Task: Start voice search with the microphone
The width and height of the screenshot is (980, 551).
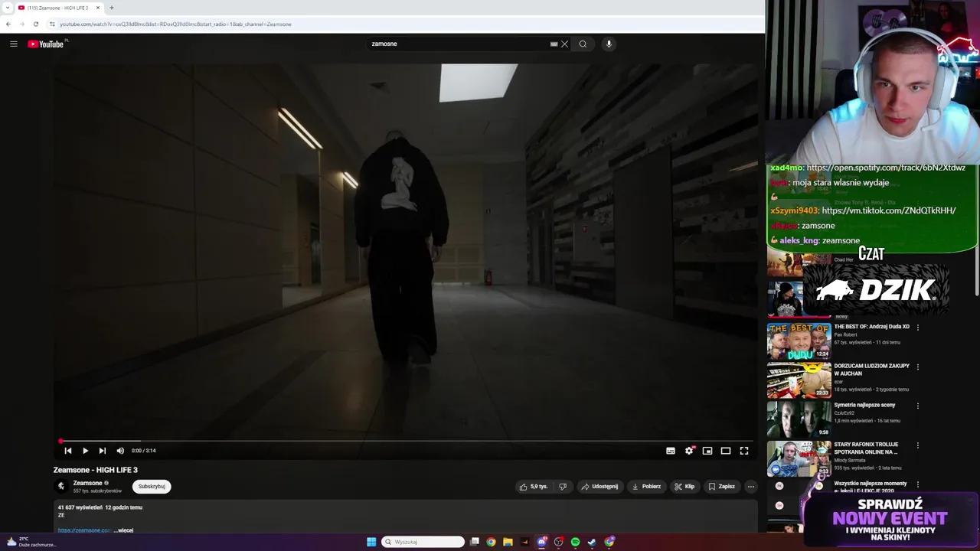Action: [x=609, y=44]
